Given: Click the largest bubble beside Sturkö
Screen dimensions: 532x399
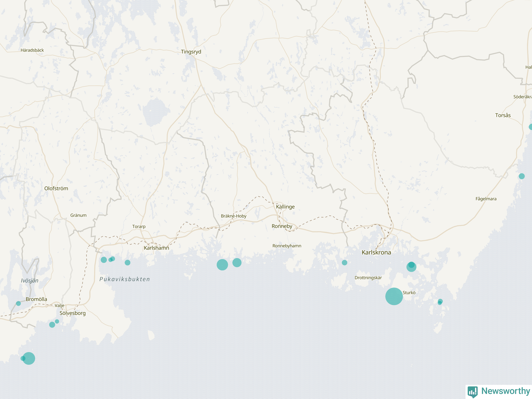Looking at the screenshot, I should (394, 296).
